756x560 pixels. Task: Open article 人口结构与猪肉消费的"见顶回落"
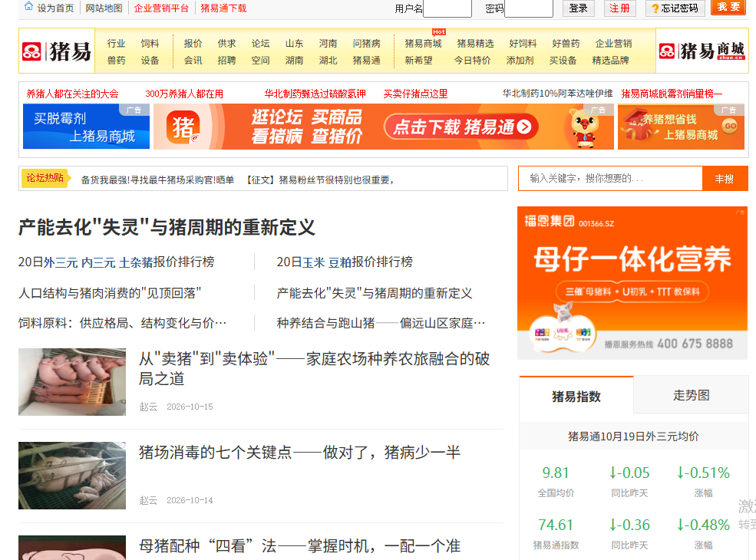[110, 293]
